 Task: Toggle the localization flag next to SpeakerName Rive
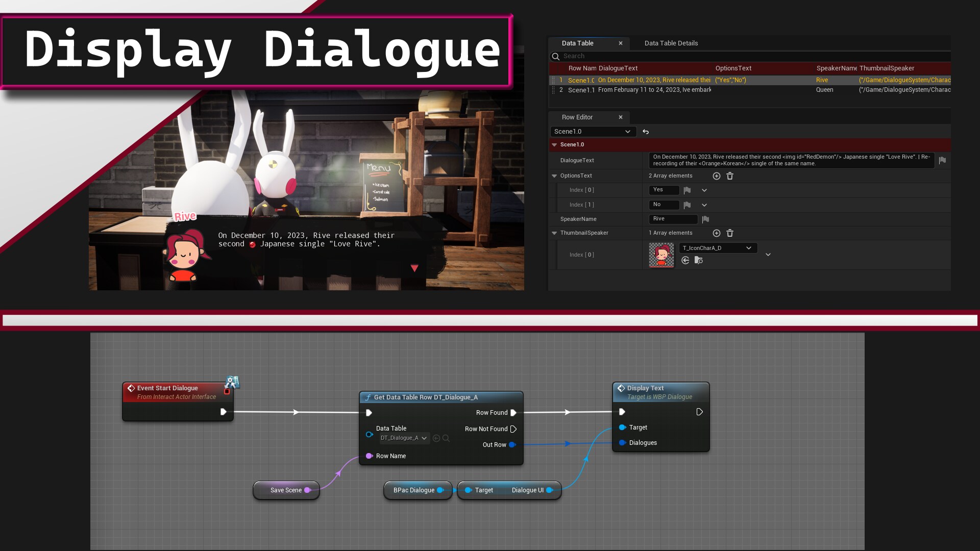tap(706, 219)
